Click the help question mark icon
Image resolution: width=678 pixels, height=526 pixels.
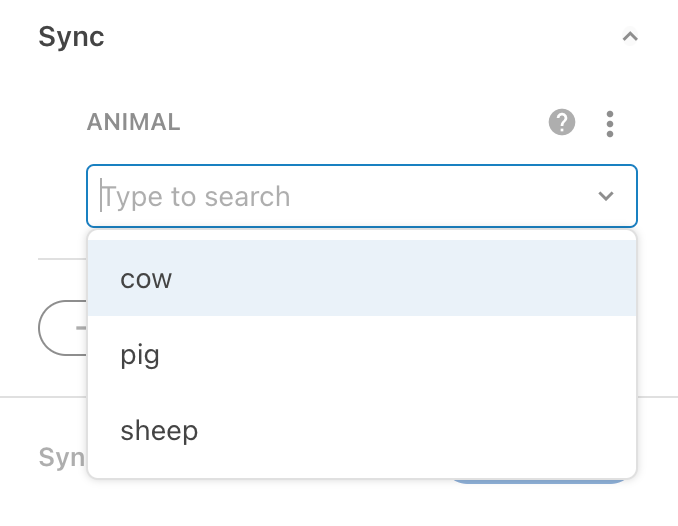(x=562, y=123)
